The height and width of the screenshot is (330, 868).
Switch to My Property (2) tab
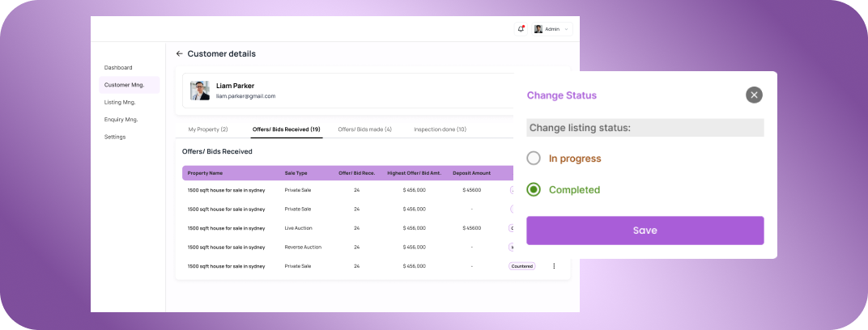pos(208,129)
